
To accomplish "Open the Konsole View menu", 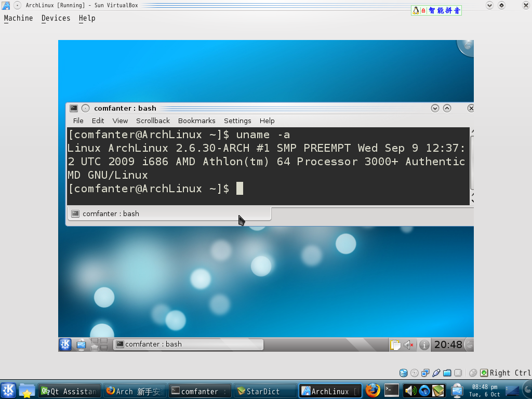I will pos(120,121).
